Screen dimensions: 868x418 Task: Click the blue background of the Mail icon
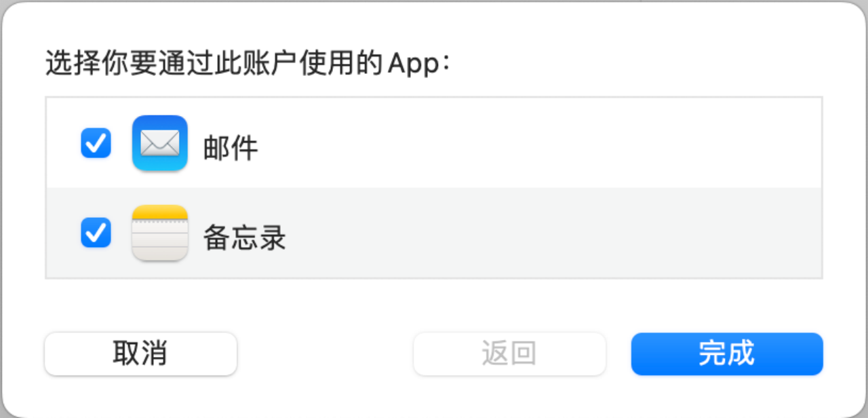pos(160,122)
